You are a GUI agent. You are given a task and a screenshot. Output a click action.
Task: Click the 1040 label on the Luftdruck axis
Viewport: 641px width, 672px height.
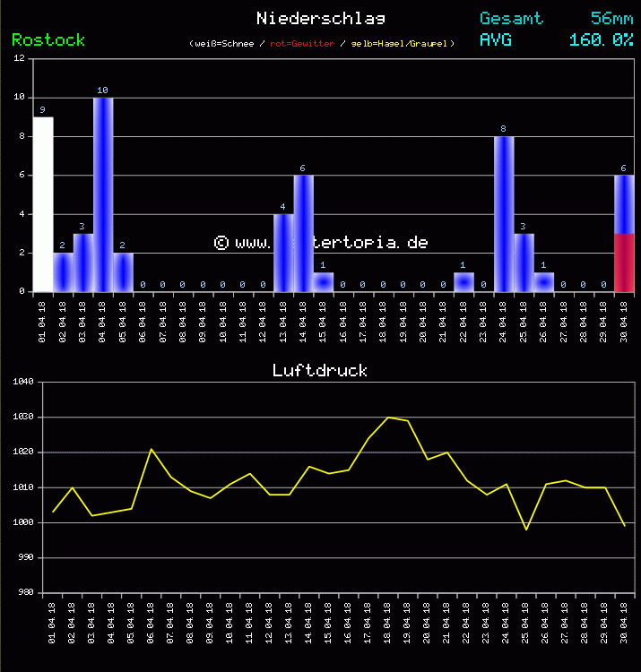tap(20, 383)
